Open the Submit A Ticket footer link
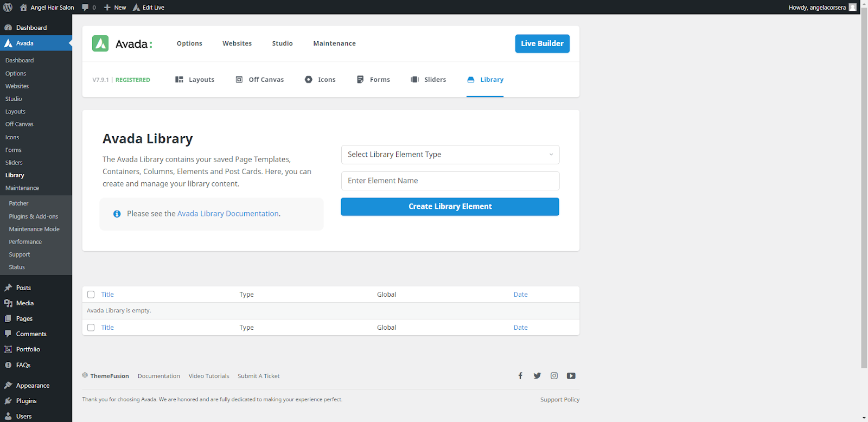Screen dimensions: 868x422 click(259, 376)
